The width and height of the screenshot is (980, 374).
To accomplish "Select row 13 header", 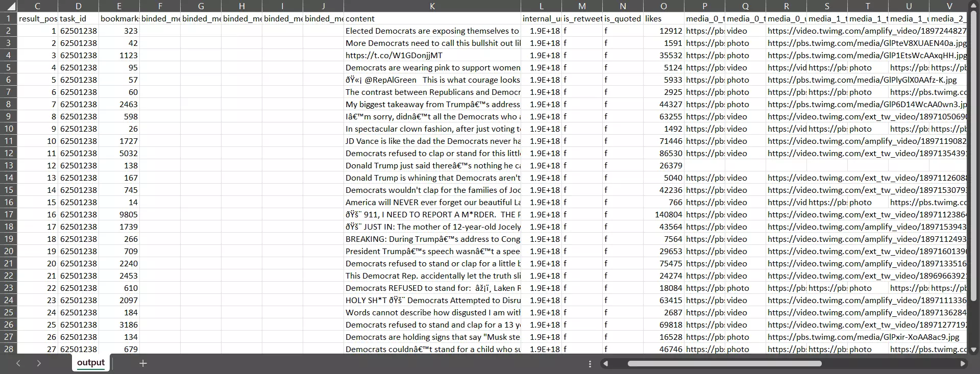I will click(x=9, y=165).
